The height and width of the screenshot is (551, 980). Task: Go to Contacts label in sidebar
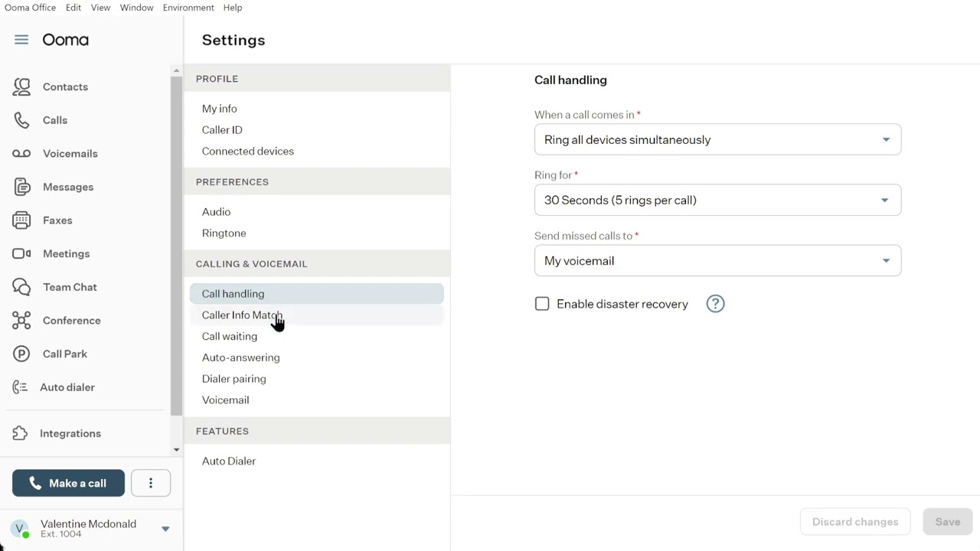(65, 86)
